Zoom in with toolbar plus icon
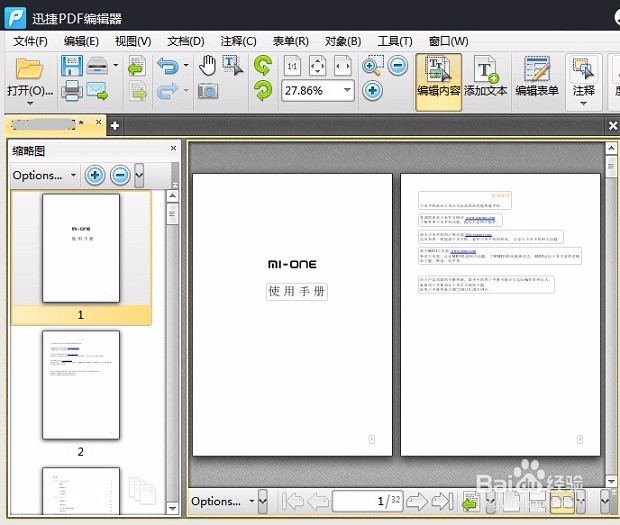This screenshot has height=525, width=620. (372, 91)
